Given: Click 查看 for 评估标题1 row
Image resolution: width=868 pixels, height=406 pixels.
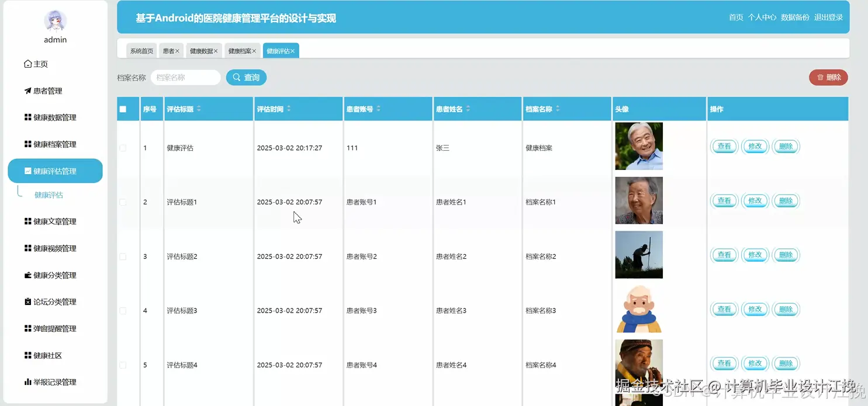Looking at the screenshot, I should click(724, 201).
